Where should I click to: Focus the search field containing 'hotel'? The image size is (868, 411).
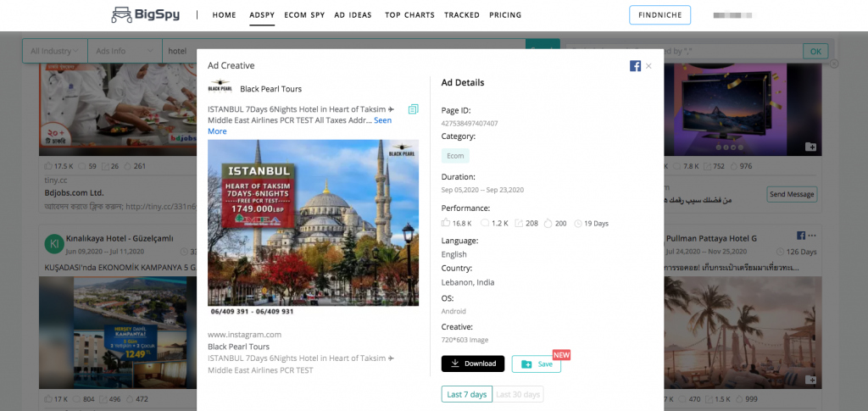coord(343,51)
